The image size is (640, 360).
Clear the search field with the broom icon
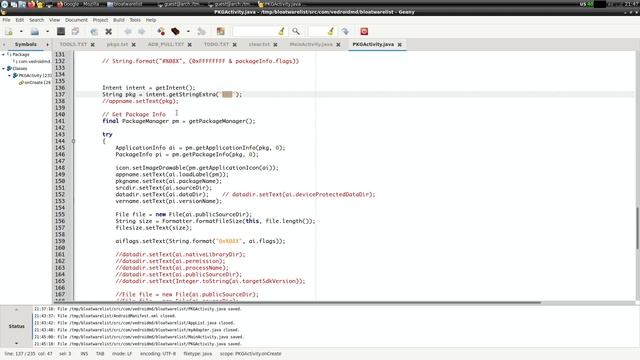281,31
